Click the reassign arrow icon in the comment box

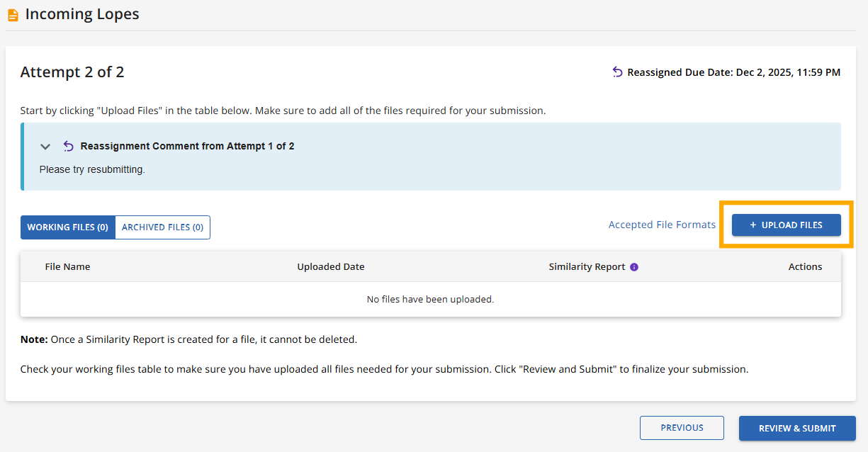pos(68,146)
